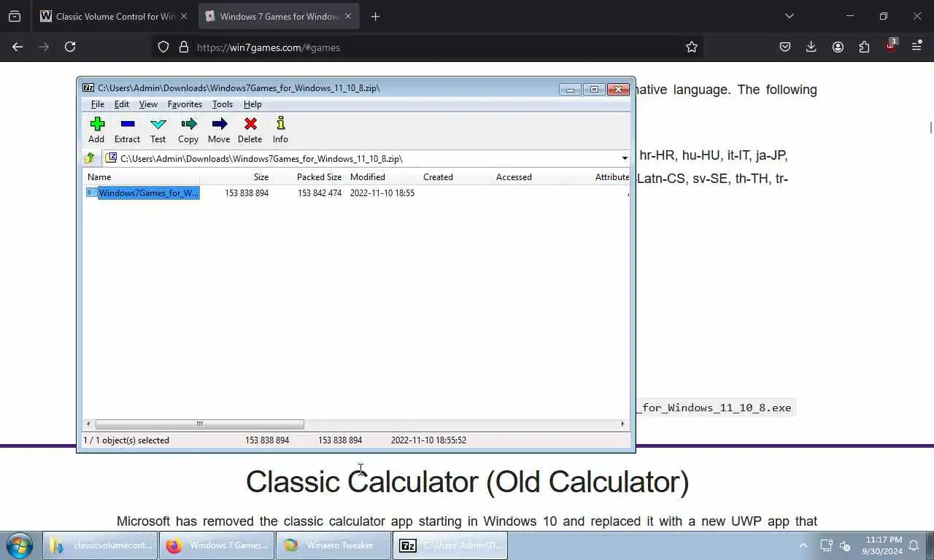Click the lock icon in the URL bar

point(183,47)
